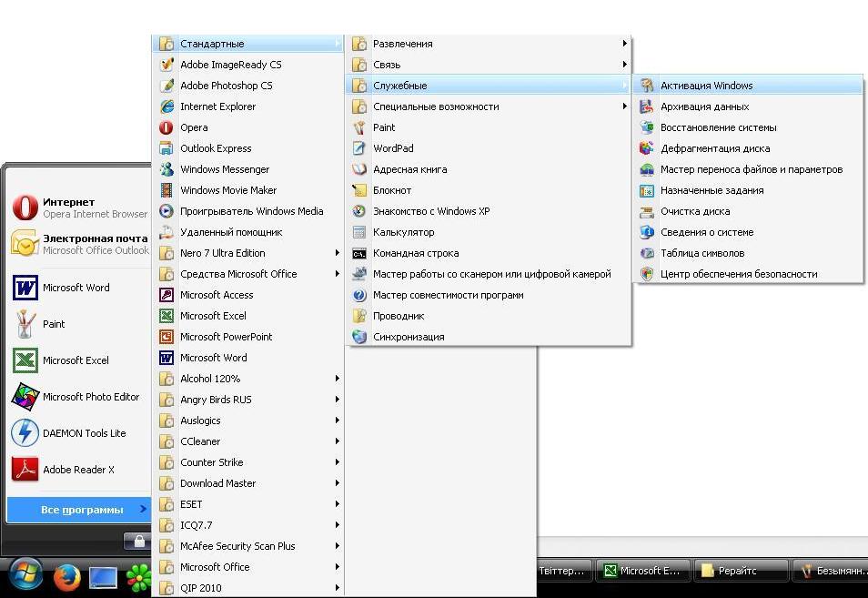This screenshot has height=598, width=868.
Task: Launch Очистка диска
Action: [749, 211]
